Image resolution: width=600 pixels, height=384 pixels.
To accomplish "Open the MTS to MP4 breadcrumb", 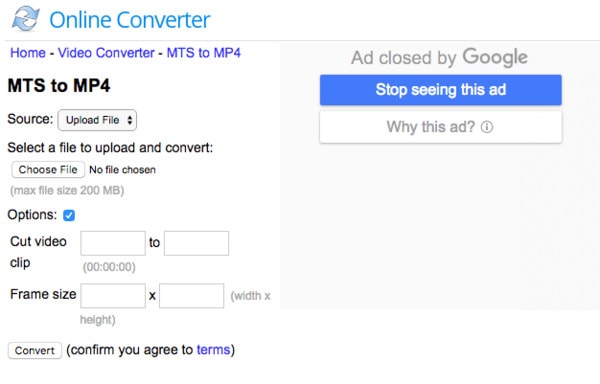I will pyautogui.click(x=204, y=53).
